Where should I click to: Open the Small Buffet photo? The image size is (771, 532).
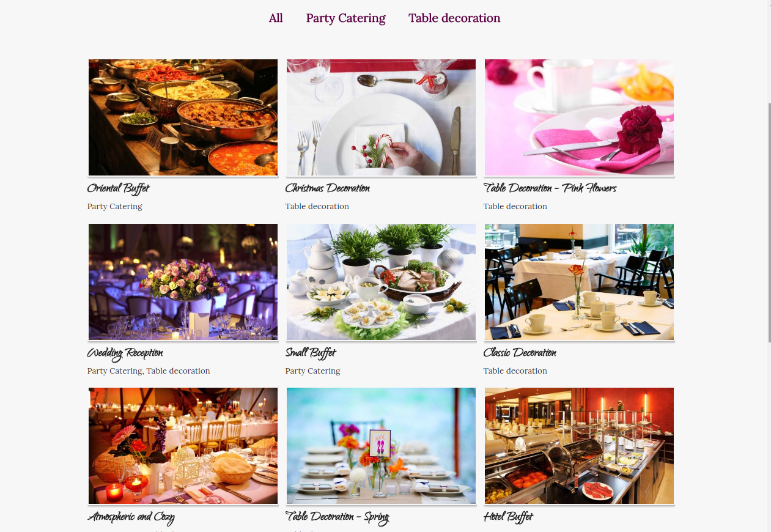coord(381,282)
